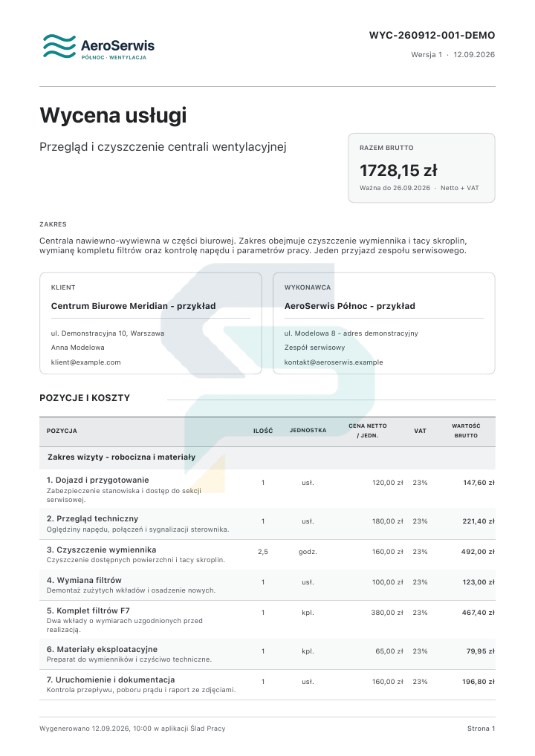
Task: Click net price 180,00 zł
Action: click(x=387, y=521)
